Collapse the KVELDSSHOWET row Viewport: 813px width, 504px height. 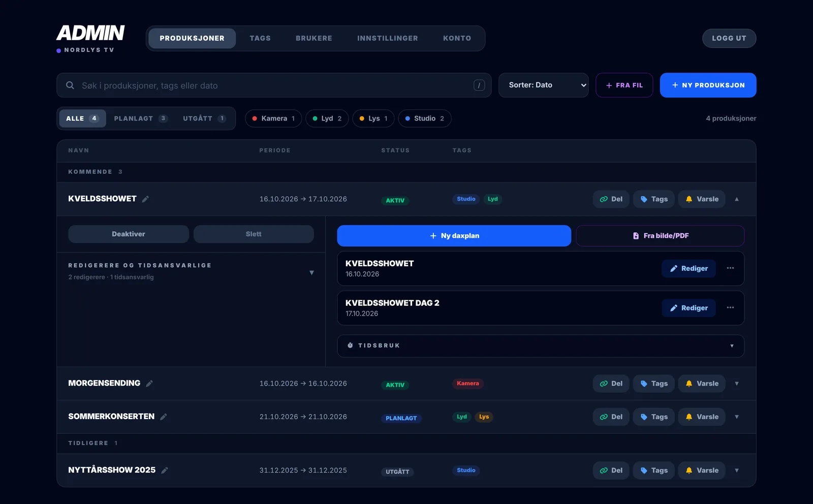pos(737,199)
